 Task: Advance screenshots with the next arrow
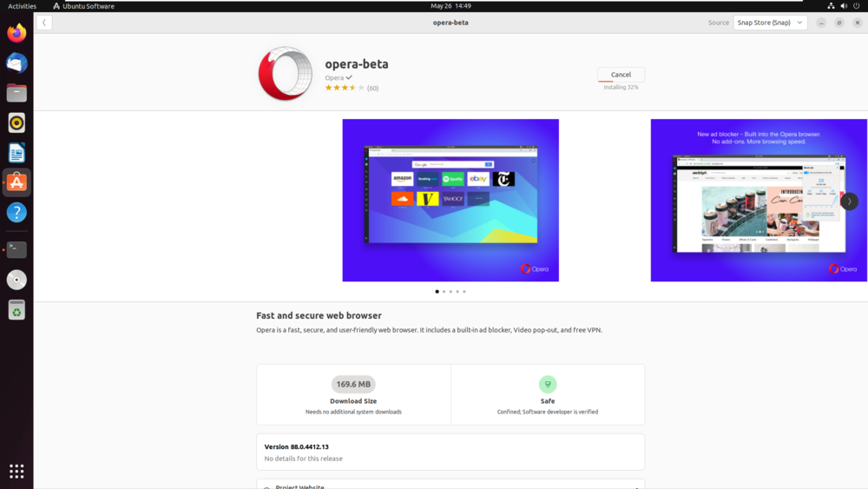tap(849, 201)
